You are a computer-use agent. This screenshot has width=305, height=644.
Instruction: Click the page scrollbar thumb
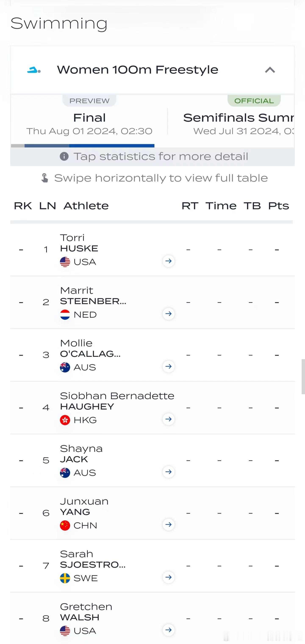point(303,376)
